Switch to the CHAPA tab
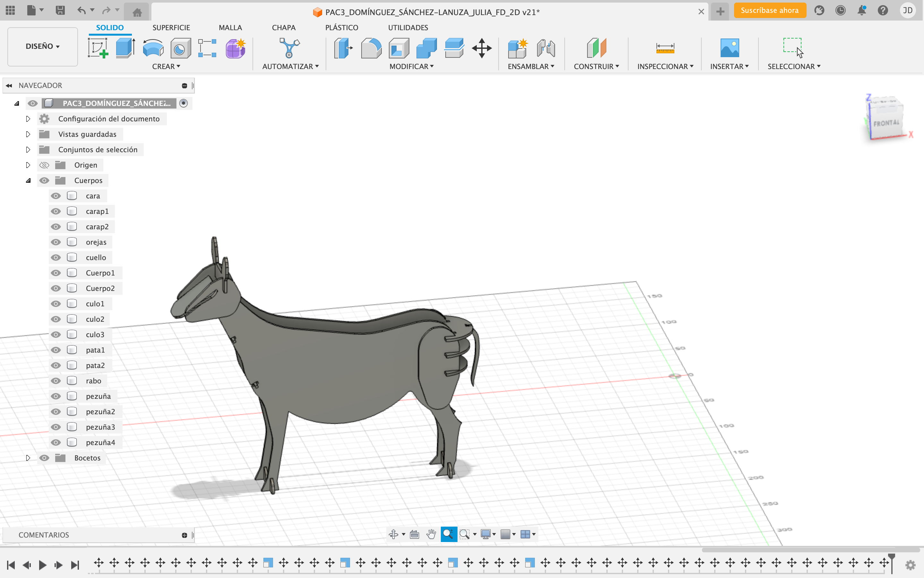Viewport: 924px width, 578px height. pos(284,28)
